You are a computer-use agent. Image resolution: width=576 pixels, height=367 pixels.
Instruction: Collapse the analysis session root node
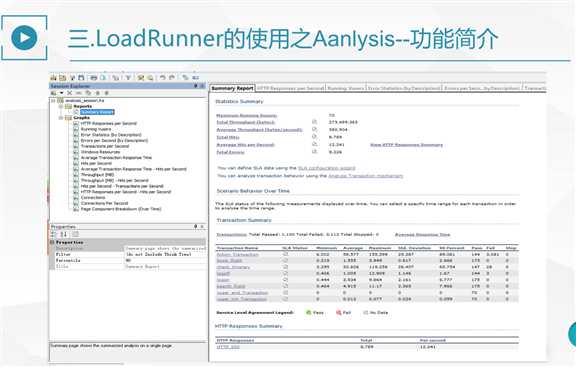tap(53, 100)
